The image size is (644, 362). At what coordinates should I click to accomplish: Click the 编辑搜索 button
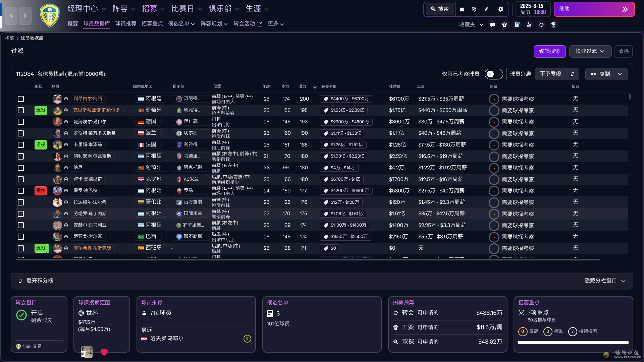pyautogui.click(x=550, y=51)
